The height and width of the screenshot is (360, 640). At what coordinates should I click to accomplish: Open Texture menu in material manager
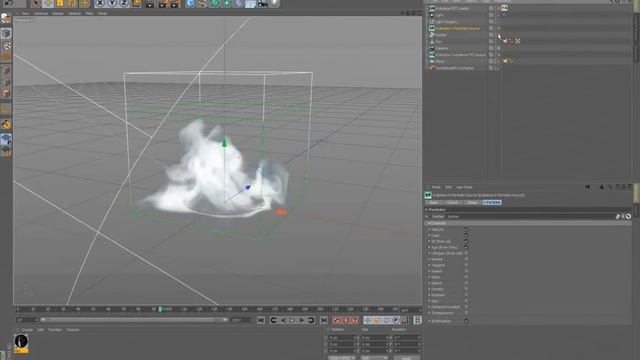click(73, 330)
